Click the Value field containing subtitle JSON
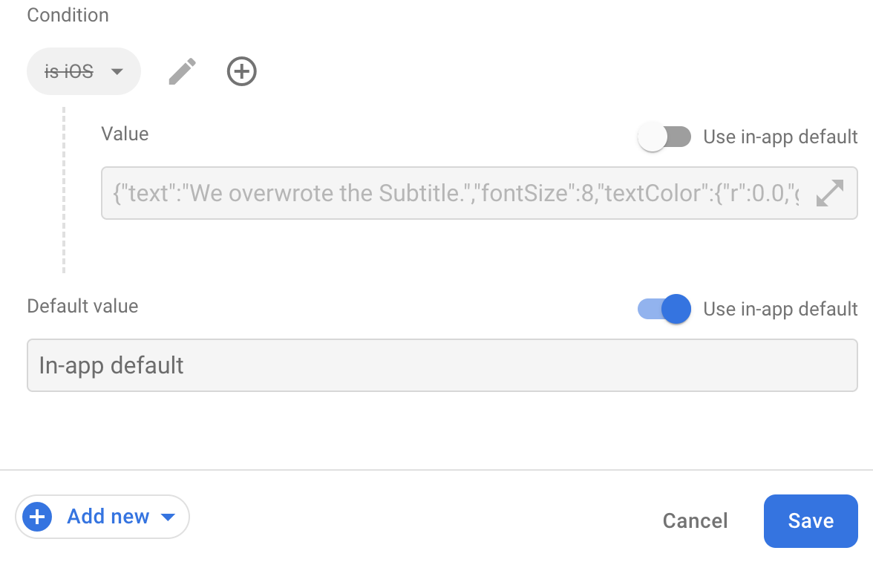The width and height of the screenshot is (873, 588). point(445,192)
